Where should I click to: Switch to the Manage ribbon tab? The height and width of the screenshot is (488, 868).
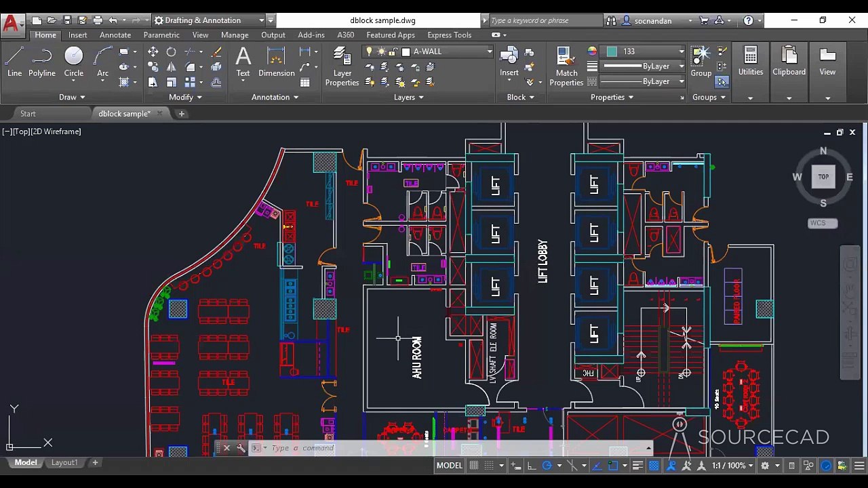click(235, 35)
